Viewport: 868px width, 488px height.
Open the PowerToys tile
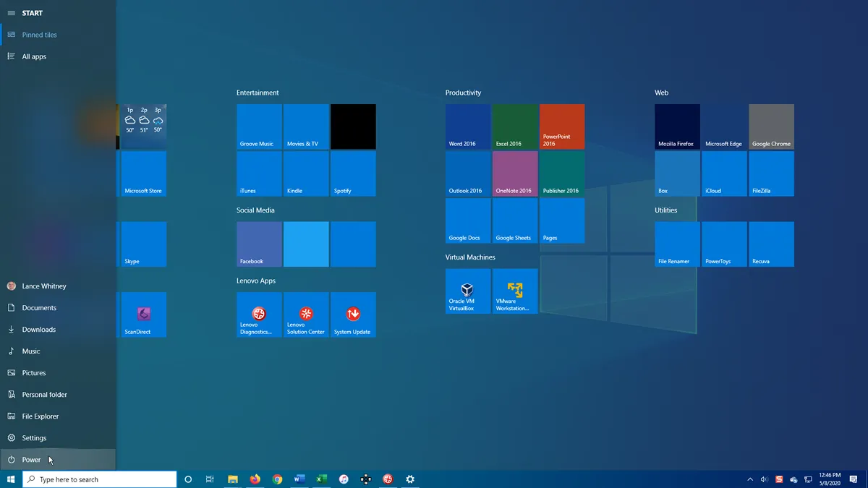point(724,244)
